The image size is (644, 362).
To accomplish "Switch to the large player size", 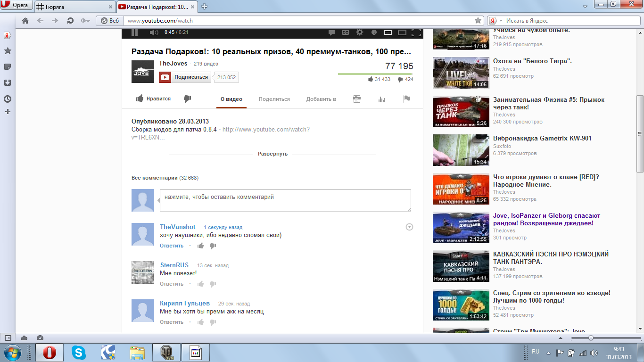I will pos(402,33).
